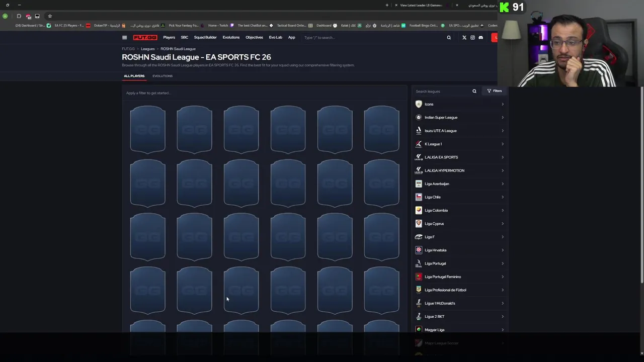Click the Indian Super League logo
644x362 pixels.
[419, 117]
